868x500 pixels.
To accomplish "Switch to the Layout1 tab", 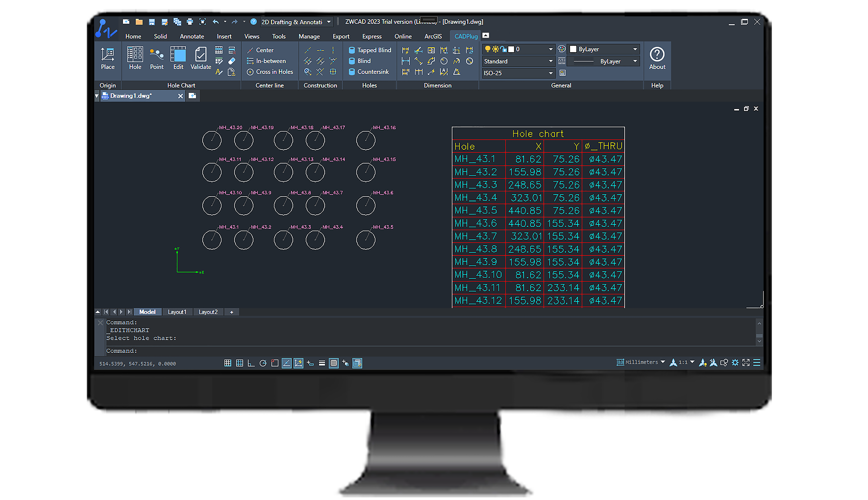I will click(177, 312).
